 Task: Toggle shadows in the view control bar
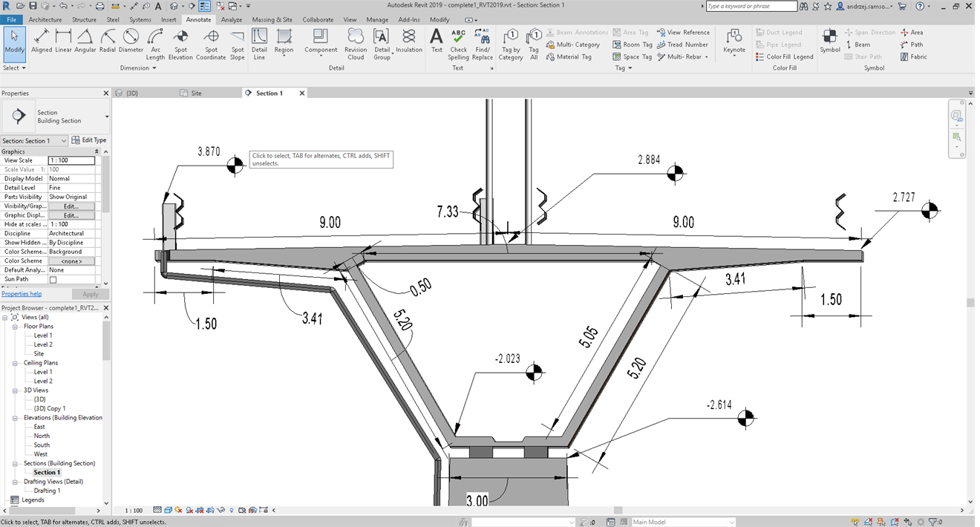[189, 510]
